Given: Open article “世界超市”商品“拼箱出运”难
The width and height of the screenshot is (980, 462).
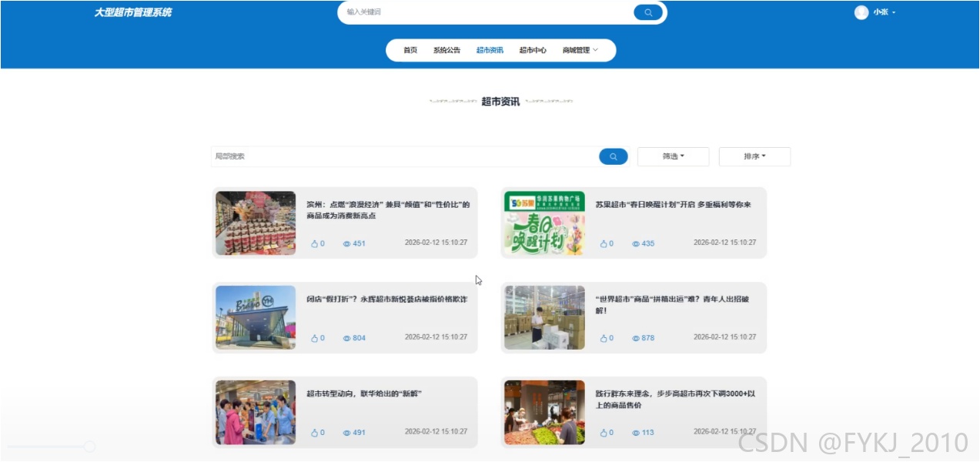Looking at the screenshot, I should (x=672, y=305).
